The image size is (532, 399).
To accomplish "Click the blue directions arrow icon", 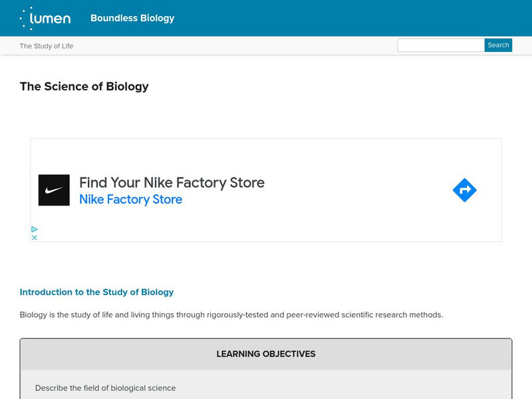I will [x=464, y=190].
